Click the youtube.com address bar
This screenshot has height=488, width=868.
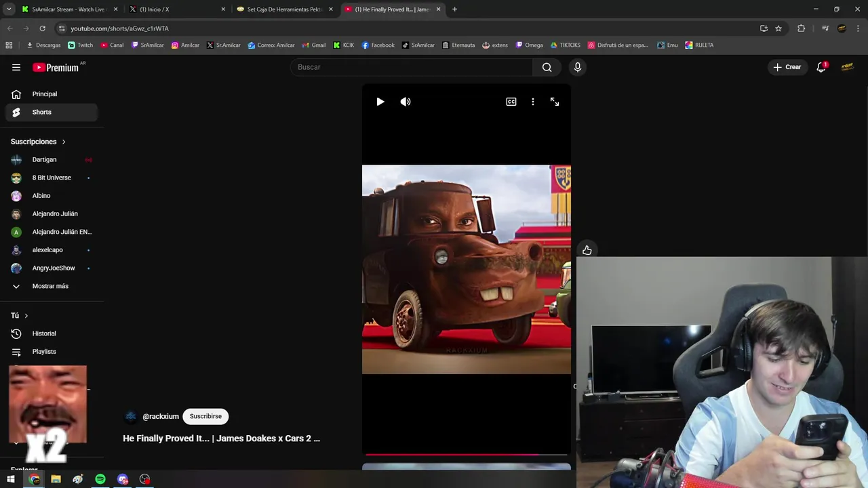pyautogui.click(x=407, y=28)
